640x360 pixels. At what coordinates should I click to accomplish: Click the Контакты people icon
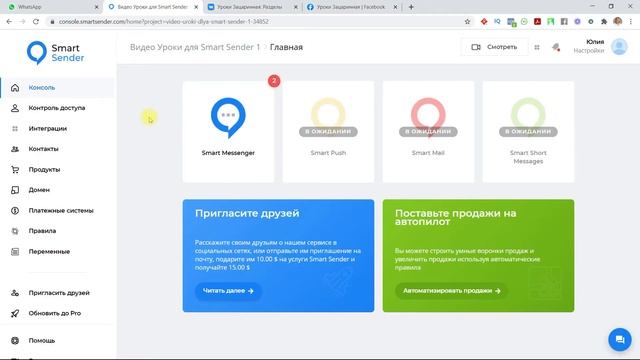click(15, 149)
